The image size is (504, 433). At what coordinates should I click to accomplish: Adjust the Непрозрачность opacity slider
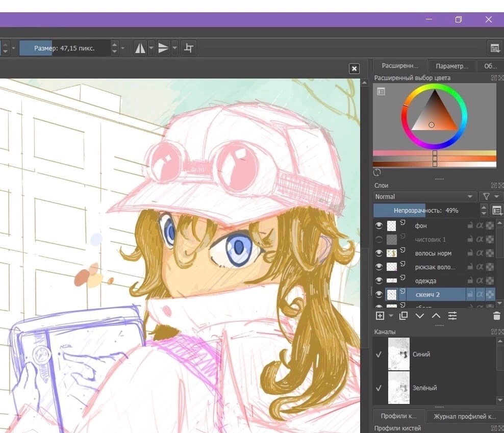tap(426, 211)
